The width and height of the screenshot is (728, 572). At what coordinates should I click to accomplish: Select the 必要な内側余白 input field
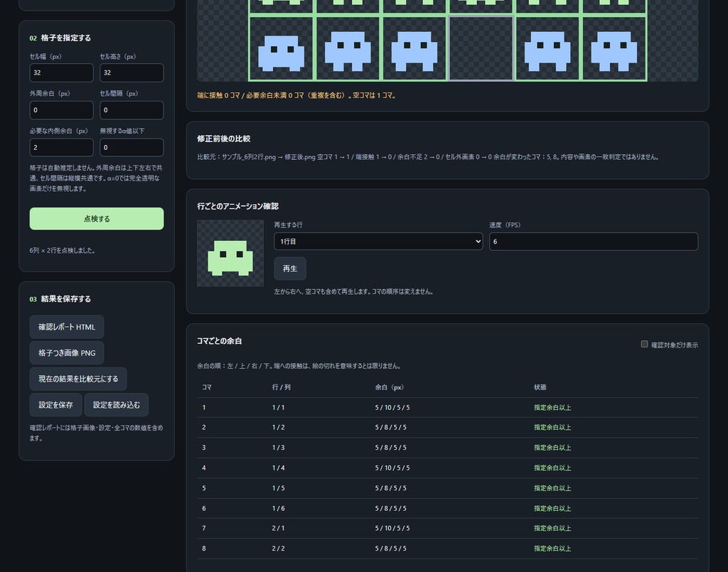pos(61,148)
